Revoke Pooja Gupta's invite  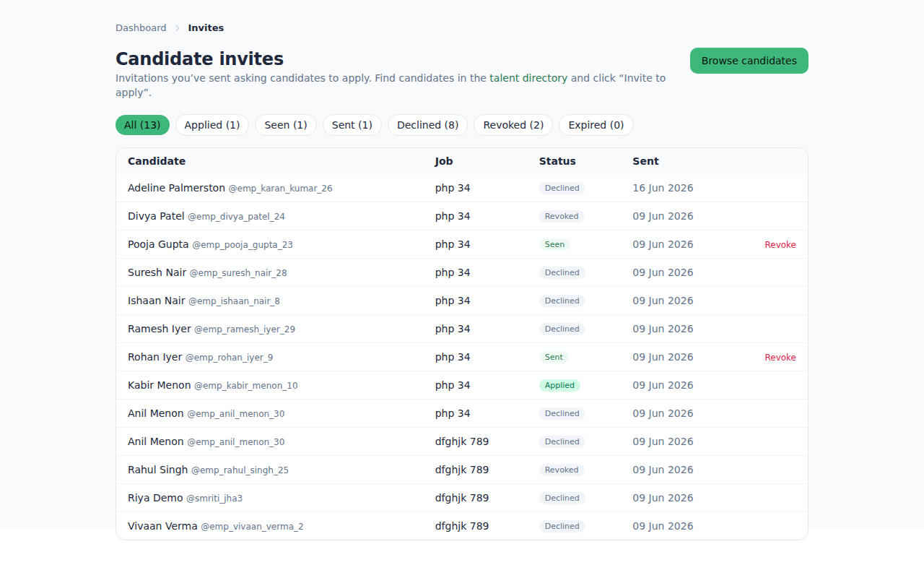point(780,245)
